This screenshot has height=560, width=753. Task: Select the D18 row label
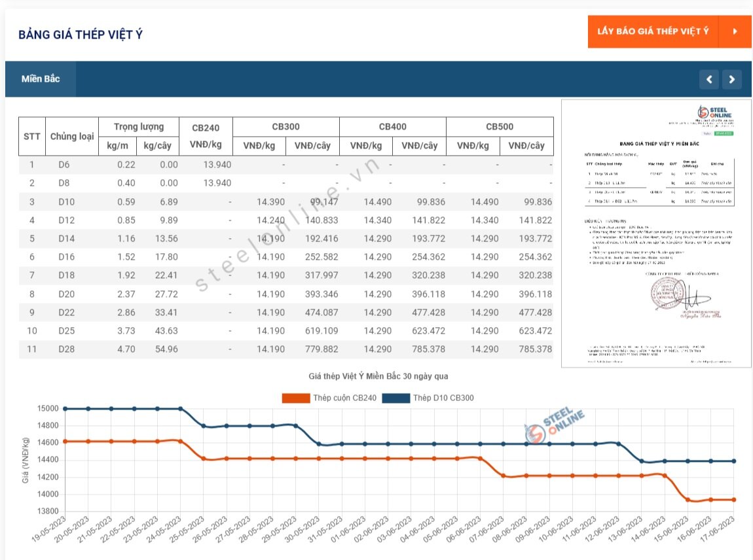[66, 275]
